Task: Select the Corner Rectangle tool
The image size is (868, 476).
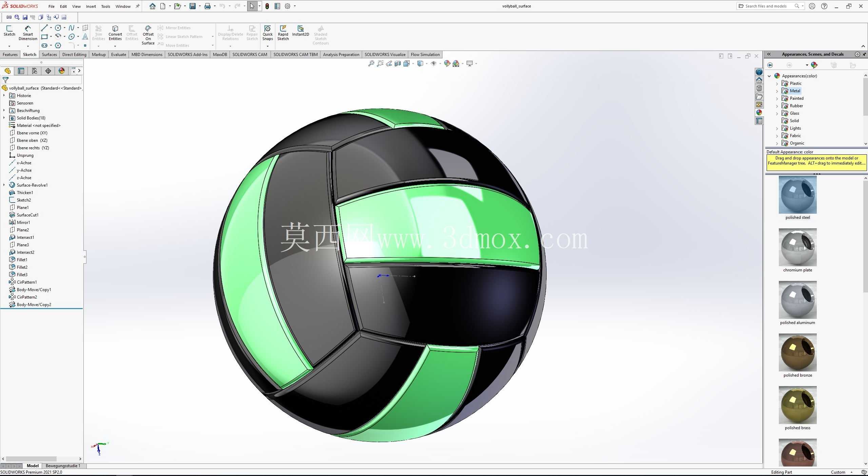Action: tap(44, 37)
